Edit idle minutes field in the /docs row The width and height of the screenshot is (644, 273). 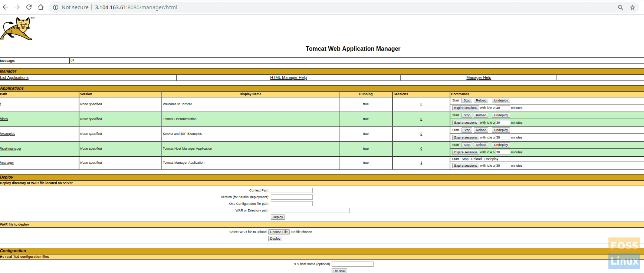pos(503,123)
